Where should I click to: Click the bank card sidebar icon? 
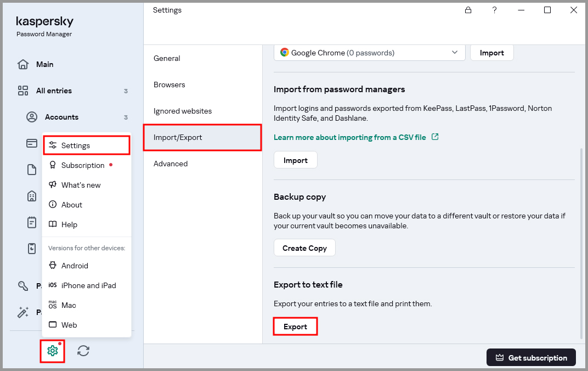(x=32, y=143)
